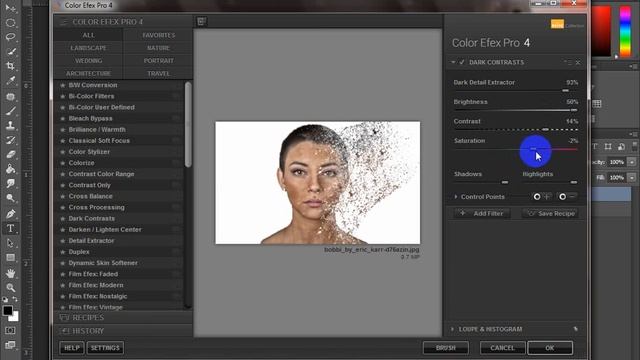Uncheck the Dark Contrasts filter checkmark
640x360 pixels.
[462, 62]
